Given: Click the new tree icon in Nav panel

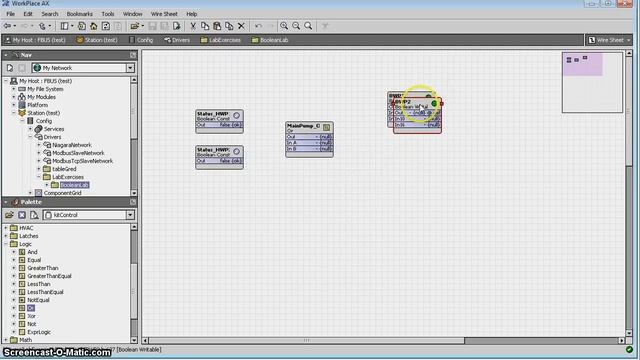Looking at the screenshot, I should click(10, 68).
